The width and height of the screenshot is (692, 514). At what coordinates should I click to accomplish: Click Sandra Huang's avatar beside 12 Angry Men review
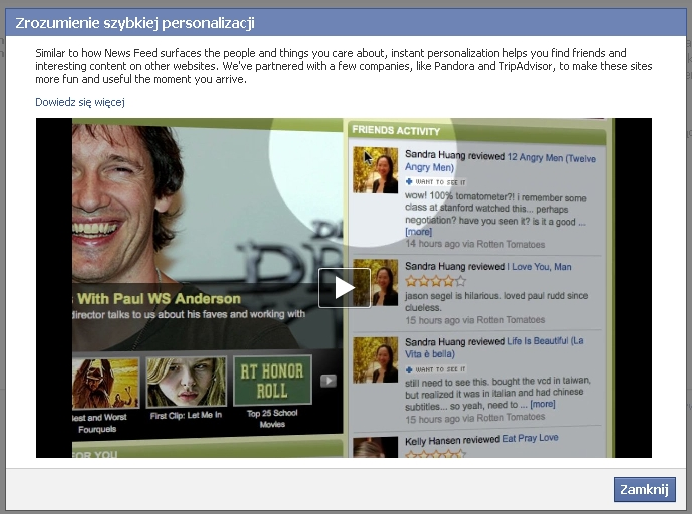376,169
